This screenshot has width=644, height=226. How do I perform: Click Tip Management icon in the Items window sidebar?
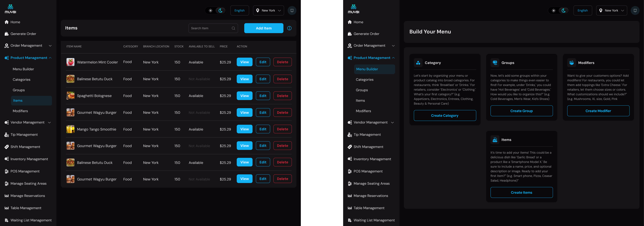coord(7,135)
